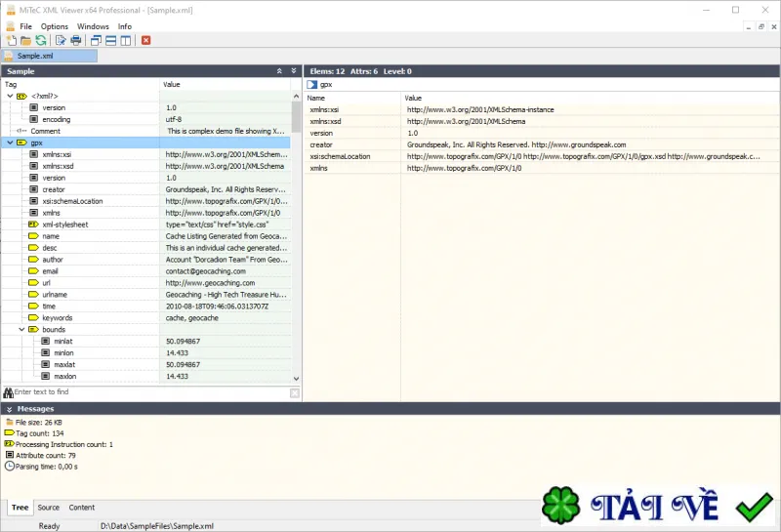Collapse the Messages panel chevron
The image size is (781, 532).
pos(9,409)
